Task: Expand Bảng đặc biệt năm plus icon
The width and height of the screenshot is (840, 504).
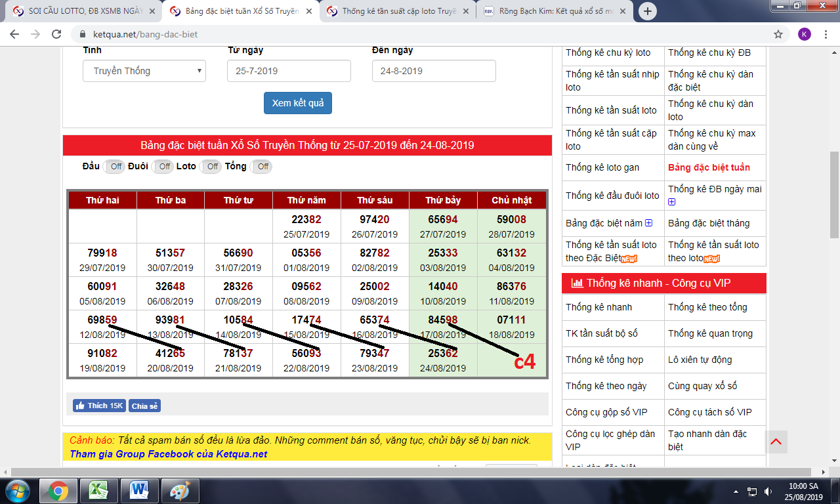Action: [648, 223]
